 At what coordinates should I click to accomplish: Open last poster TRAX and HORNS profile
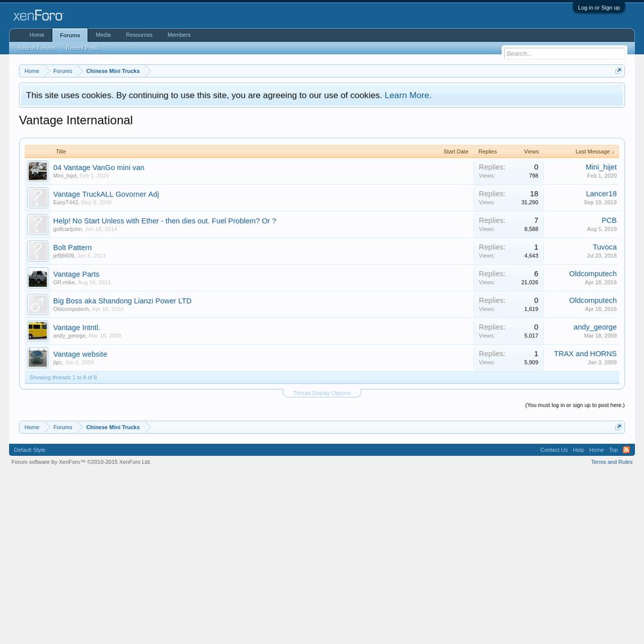point(585,354)
